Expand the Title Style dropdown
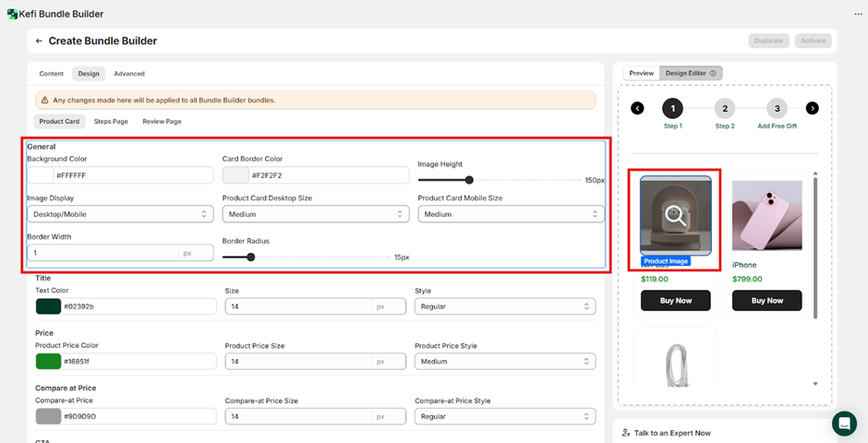868x443 pixels. pos(503,306)
